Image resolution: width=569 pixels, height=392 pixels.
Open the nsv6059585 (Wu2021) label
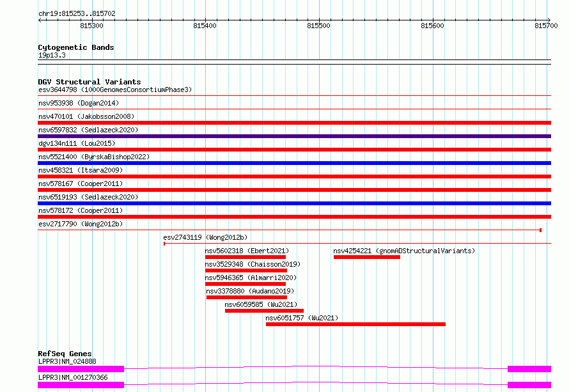[x=261, y=304]
